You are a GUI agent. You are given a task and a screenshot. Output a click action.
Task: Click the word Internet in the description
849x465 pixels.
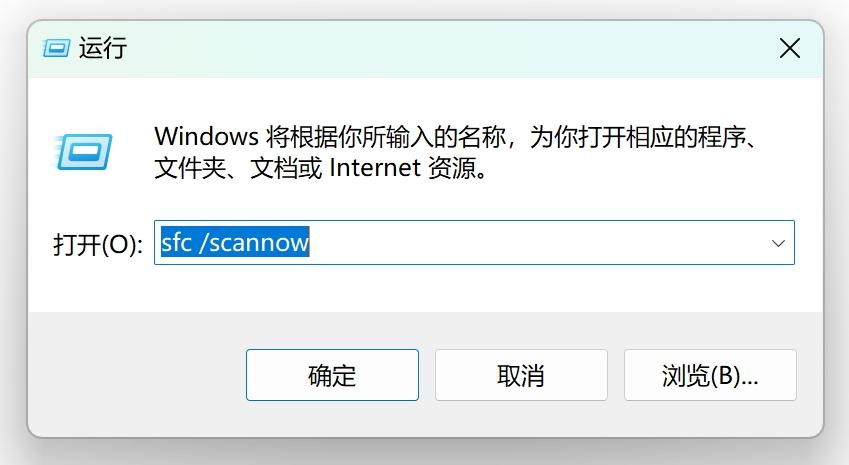375,168
